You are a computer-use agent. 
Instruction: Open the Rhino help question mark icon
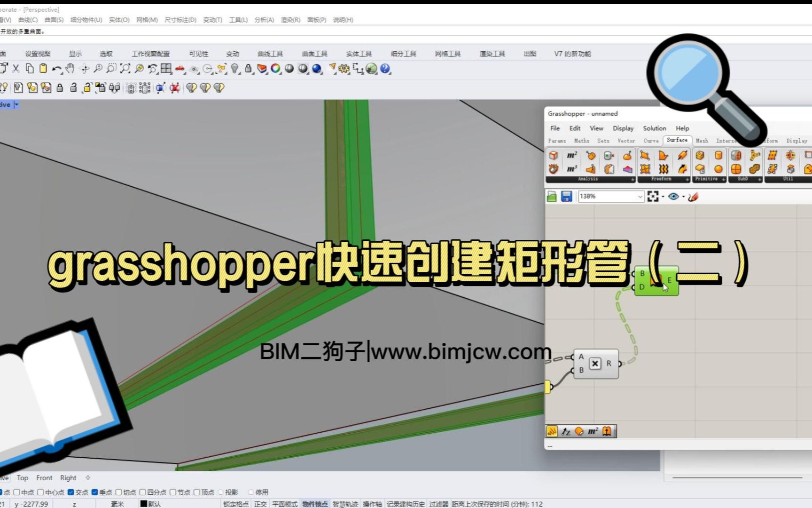coord(385,69)
